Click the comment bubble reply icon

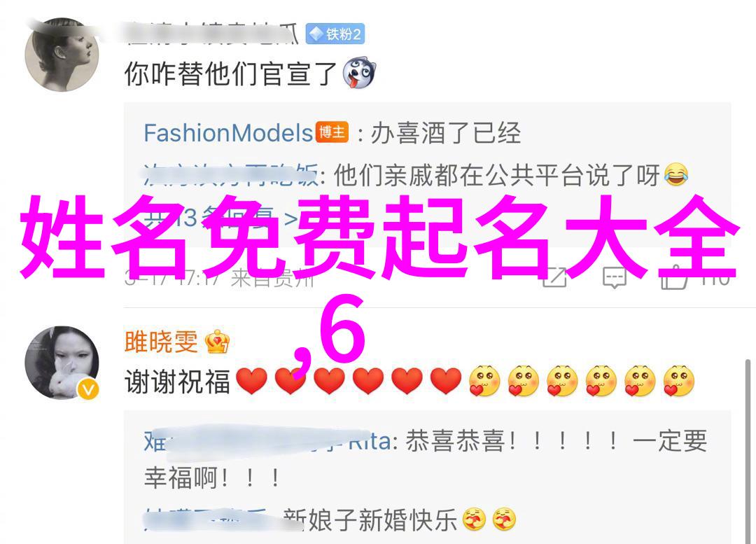tap(615, 277)
